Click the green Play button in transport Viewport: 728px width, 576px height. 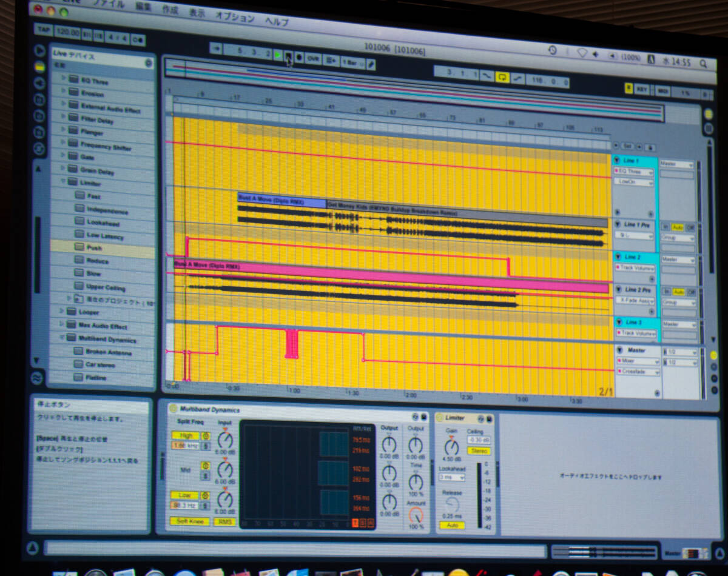point(277,55)
